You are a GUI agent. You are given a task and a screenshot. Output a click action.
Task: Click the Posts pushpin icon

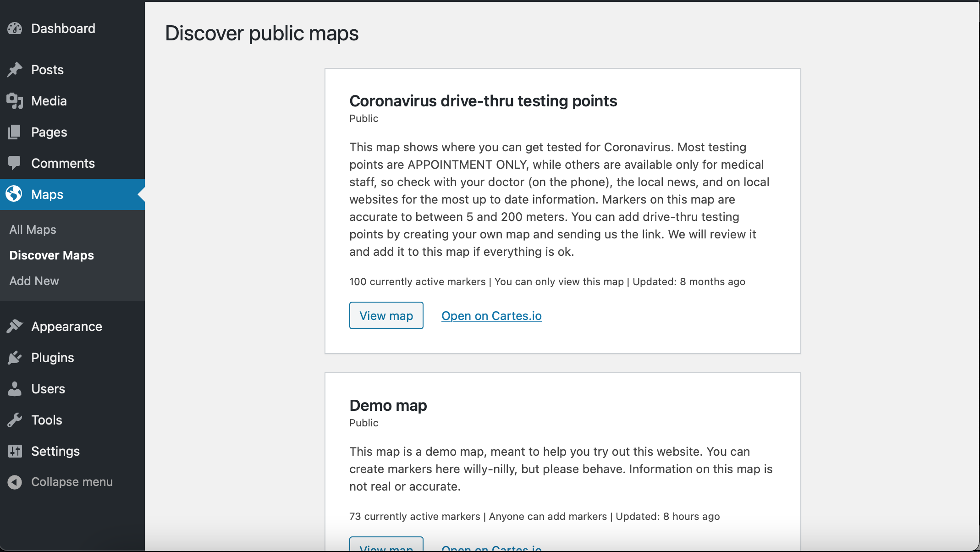15,70
